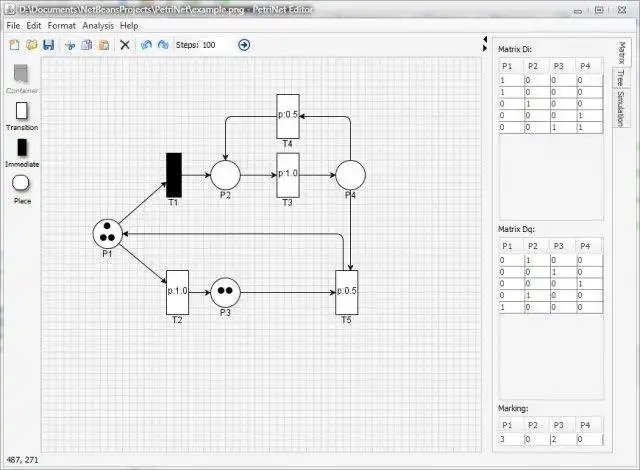Click the Paste clipboard toolbar icon
The image size is (640, 470).
pyautogui.click(x=104, y=45)
